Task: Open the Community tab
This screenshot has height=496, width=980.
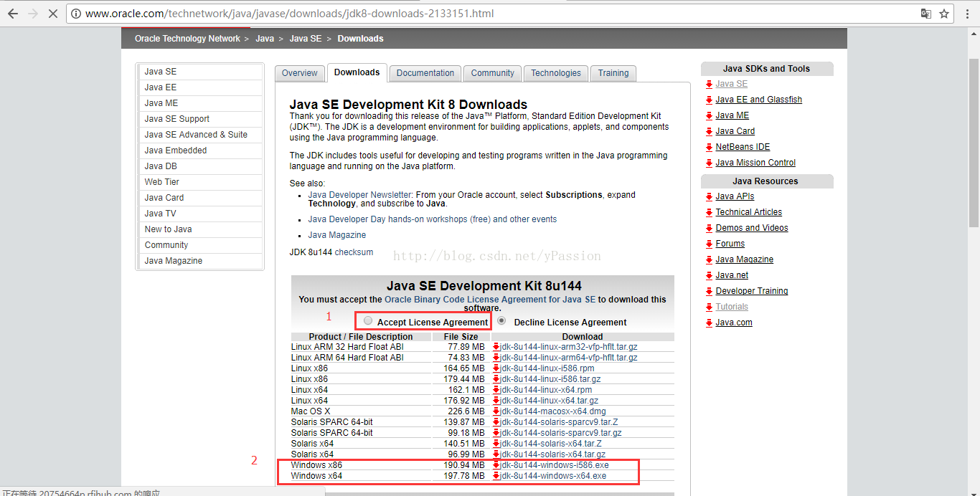Action: click(493, 73)
